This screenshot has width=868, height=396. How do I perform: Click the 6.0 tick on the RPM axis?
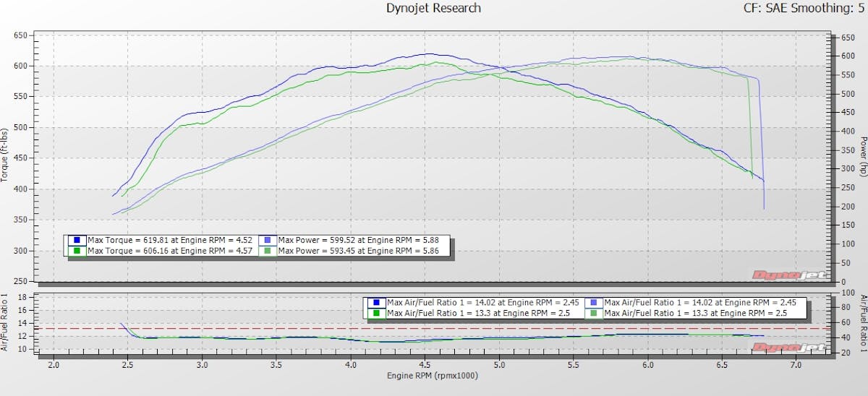click(647, 365)
